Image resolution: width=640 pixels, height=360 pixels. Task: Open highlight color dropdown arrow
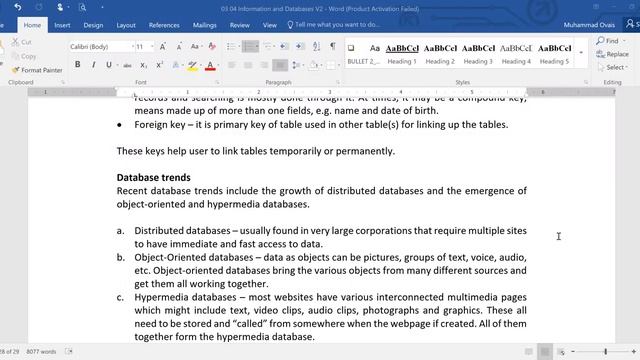(200, 65)
